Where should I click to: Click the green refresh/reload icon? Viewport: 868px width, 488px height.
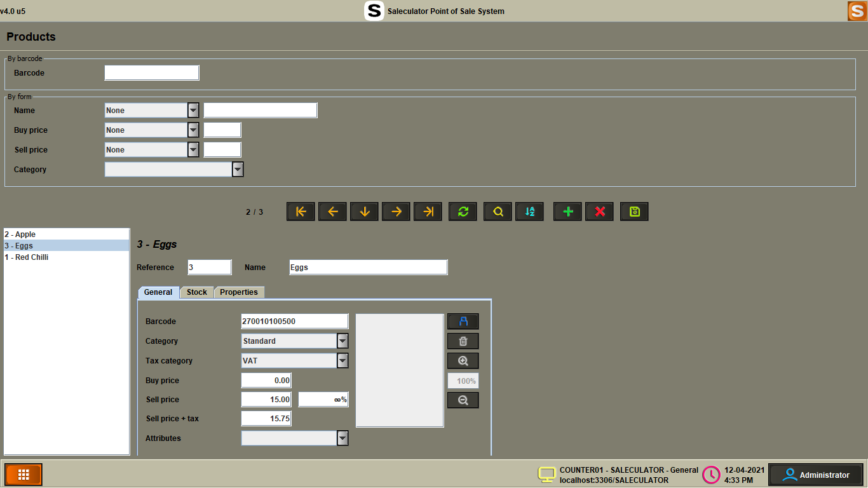click(x=463, y=212)
